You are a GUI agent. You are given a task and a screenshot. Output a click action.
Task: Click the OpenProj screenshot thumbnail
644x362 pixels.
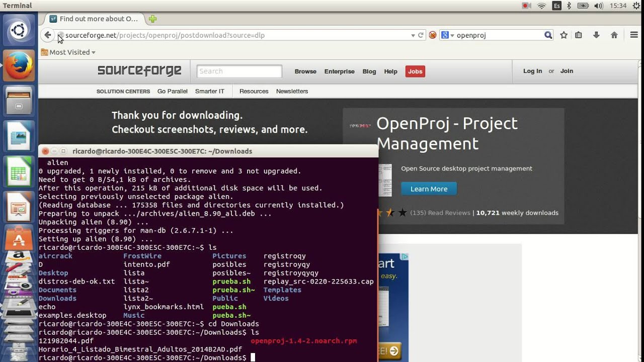point(385,180)
